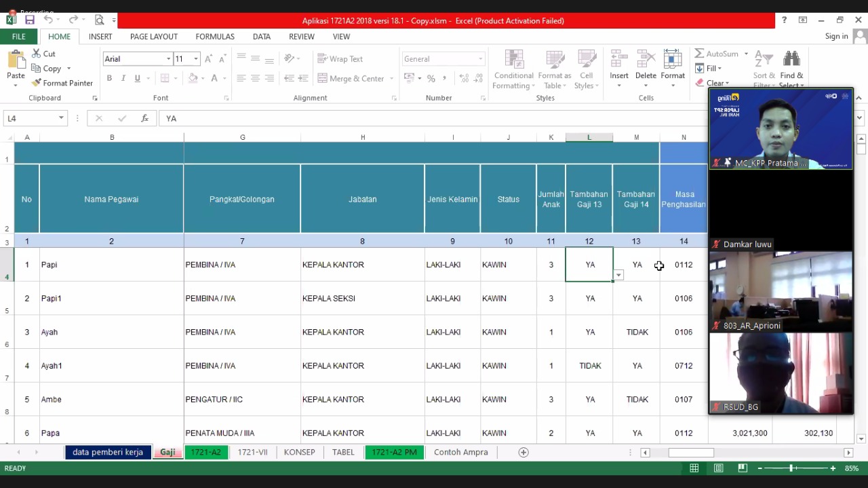Click the AutoSum icon
The height and width of the screenshot is (488, 868).
(716, 54)
